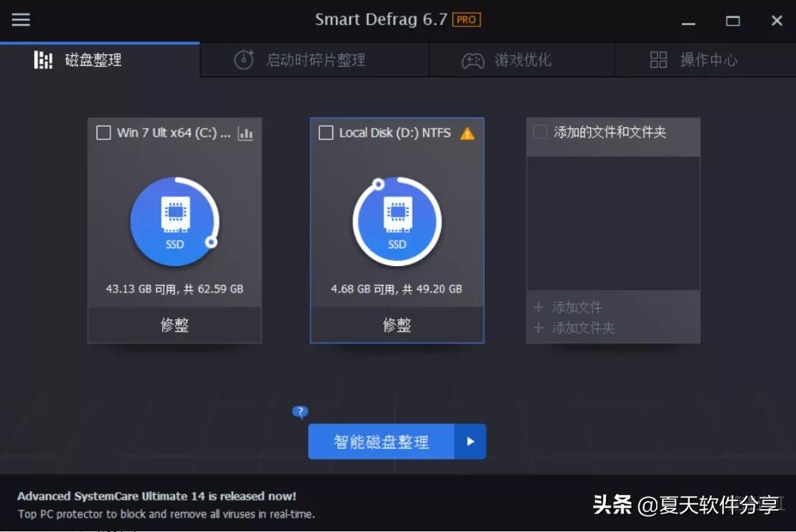Open the hamburger menu
This screenshot has height=532, width=796.
(21, 20)
